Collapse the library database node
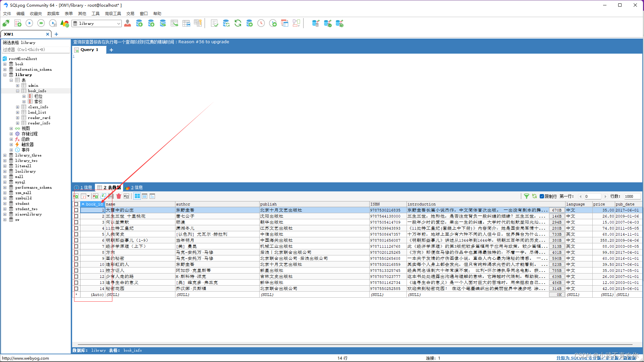Screen dimensions: 644x362 point(5,75)
